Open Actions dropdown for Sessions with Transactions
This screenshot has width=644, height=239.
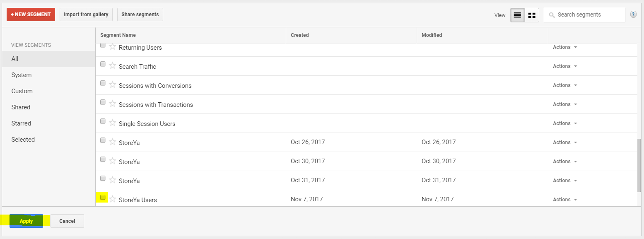tap(565, 104)
